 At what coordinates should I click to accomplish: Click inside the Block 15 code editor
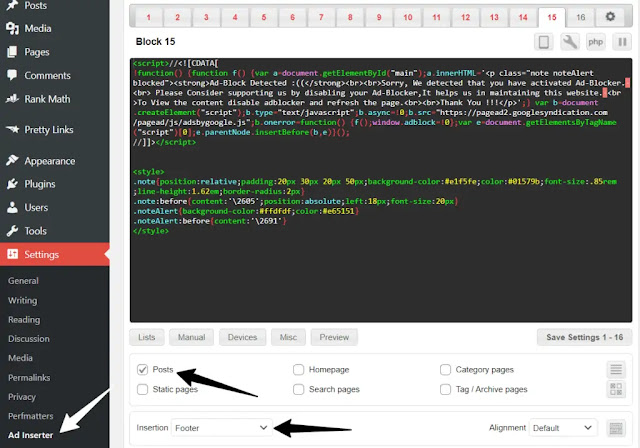(x=381, y=190)
